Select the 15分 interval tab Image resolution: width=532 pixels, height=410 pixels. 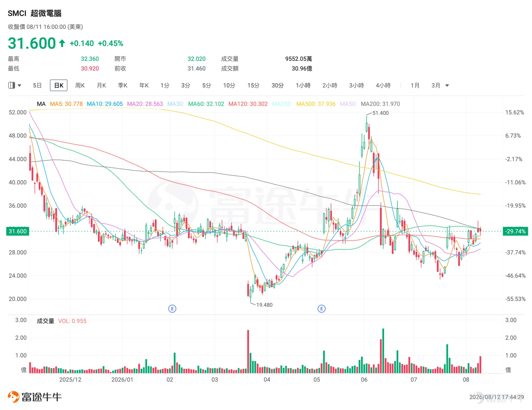[x=253, y=85]
